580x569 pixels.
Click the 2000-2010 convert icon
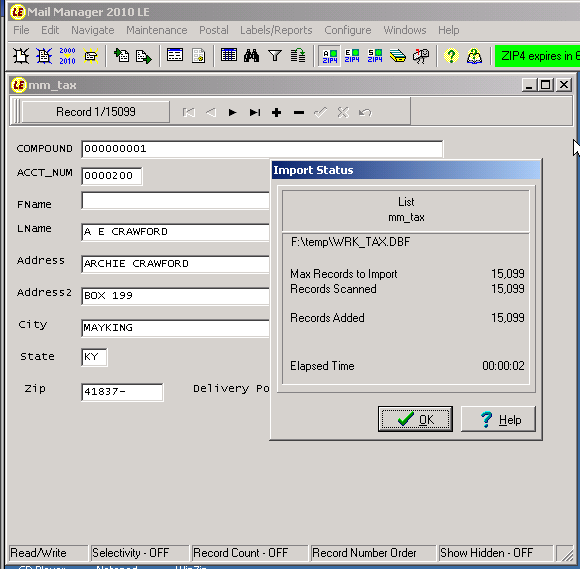pyautogui.click(x=67, y=56)
